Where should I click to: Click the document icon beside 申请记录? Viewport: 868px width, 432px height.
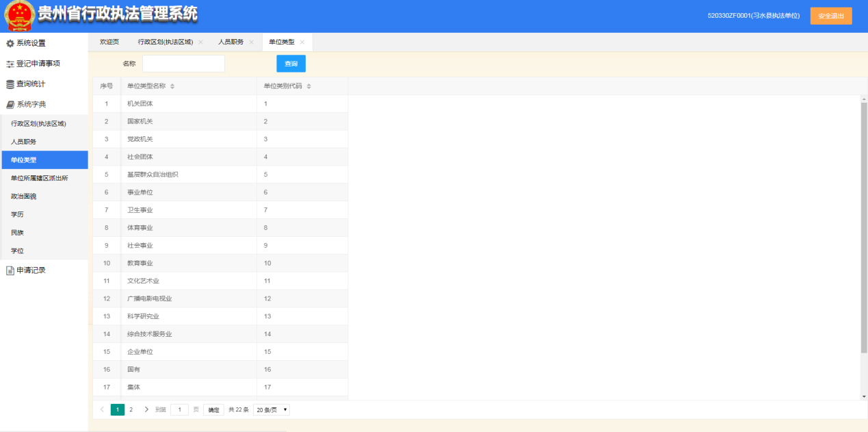point(10,270)
